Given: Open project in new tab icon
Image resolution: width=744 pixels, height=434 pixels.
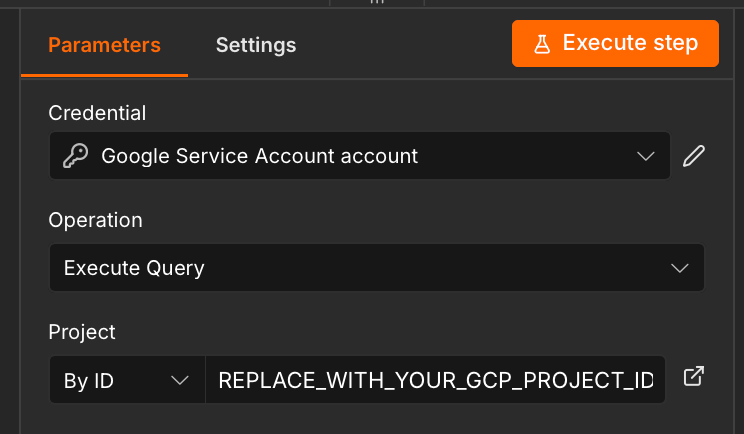Looking at the screenshot, I should [694, 376].
